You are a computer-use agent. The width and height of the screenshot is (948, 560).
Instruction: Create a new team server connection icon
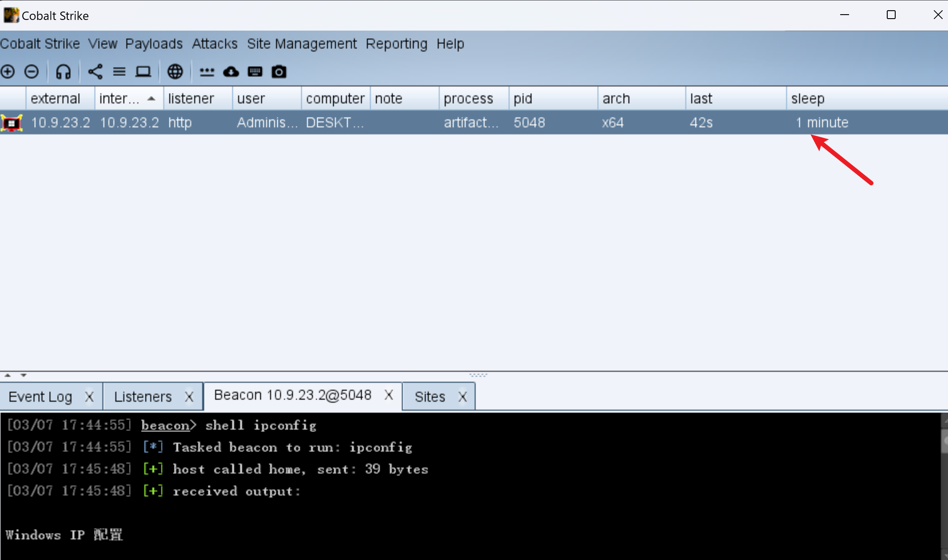click(8, 71)
